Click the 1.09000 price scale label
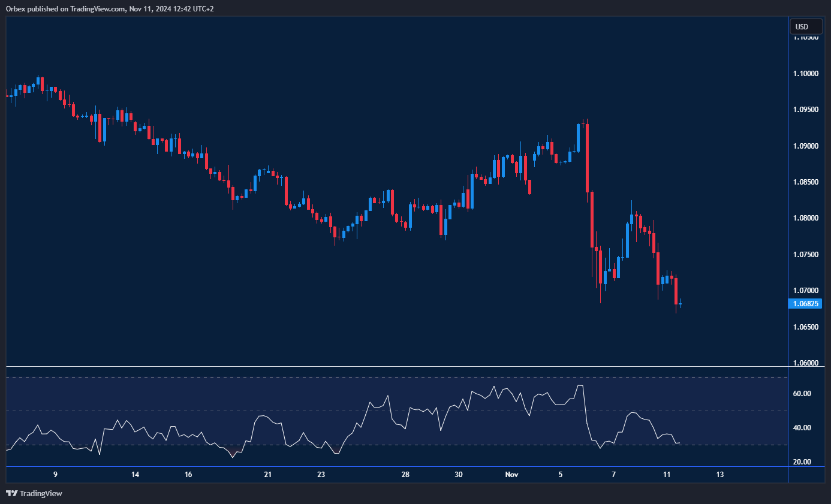 pyautogui.click(x=805, y=146)
